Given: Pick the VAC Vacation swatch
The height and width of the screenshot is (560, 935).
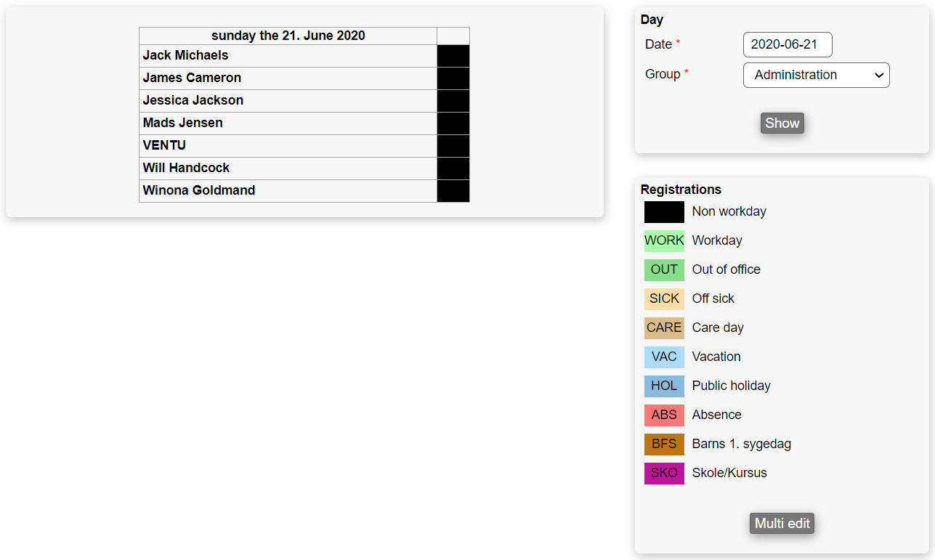Looking at the screenshot, I should (664, 357).
